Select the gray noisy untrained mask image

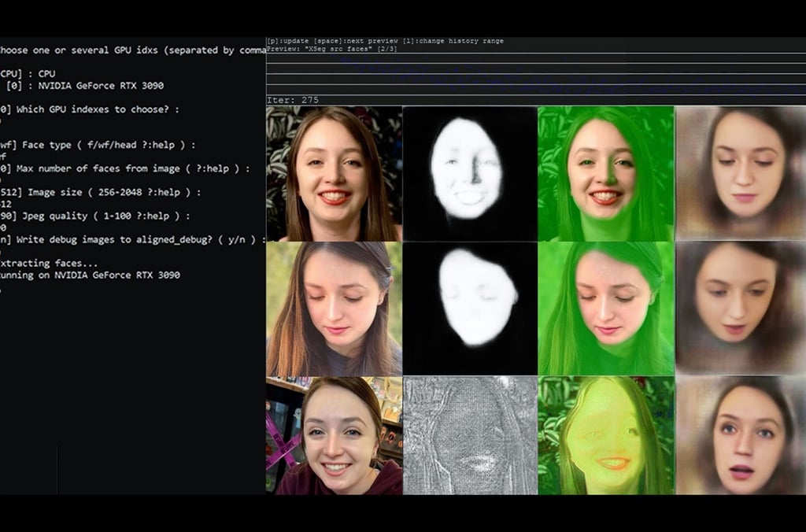(470, 435)
